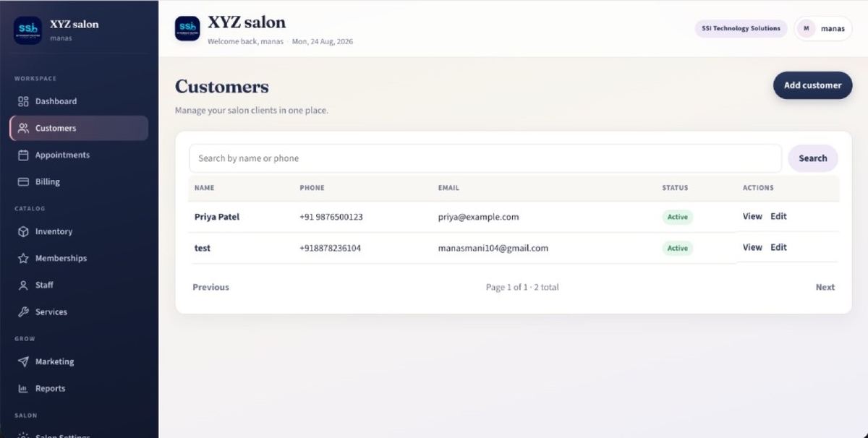Click the Staff person icon
The image size is (868, 438).
click(23, 285)
